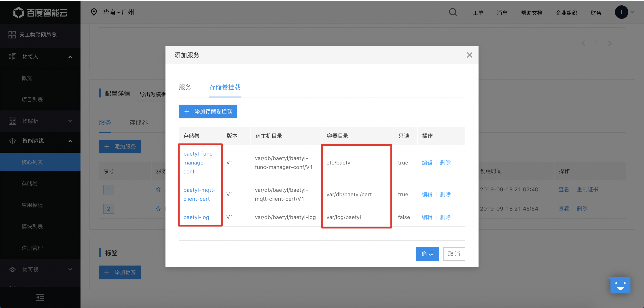Open the chat assistant robot icon

coord(620,285)
